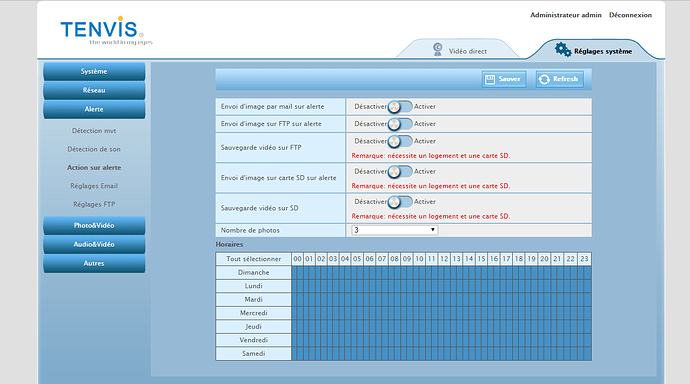Viewport: 690px width, 384px height.
Task: Click the Déconnexion link
Action: pyautogui.click(x=630, y=15)
